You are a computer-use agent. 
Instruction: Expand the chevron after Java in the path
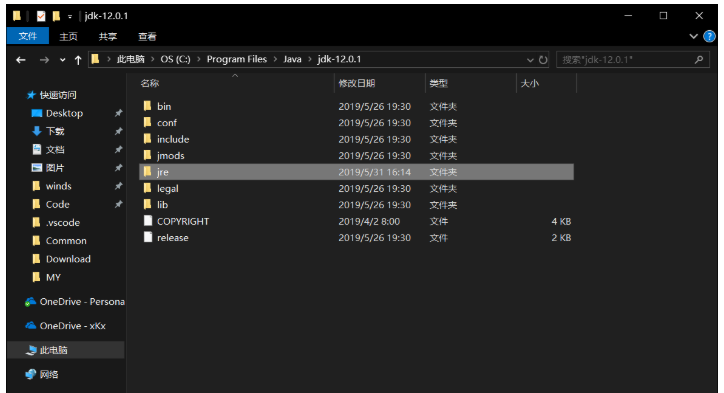coord(309,60)
